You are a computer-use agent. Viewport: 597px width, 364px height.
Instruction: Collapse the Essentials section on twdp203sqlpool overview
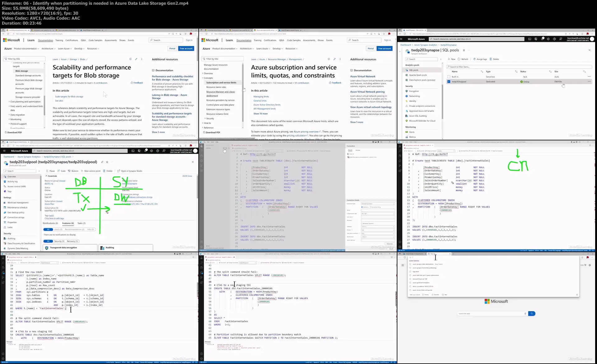51,176
